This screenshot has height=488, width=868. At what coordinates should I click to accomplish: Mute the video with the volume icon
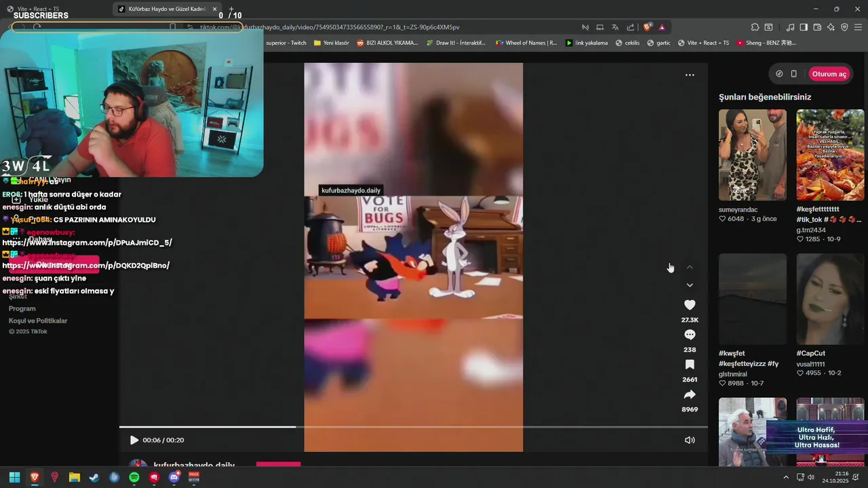pyautogui.click(x=690, y=440)
